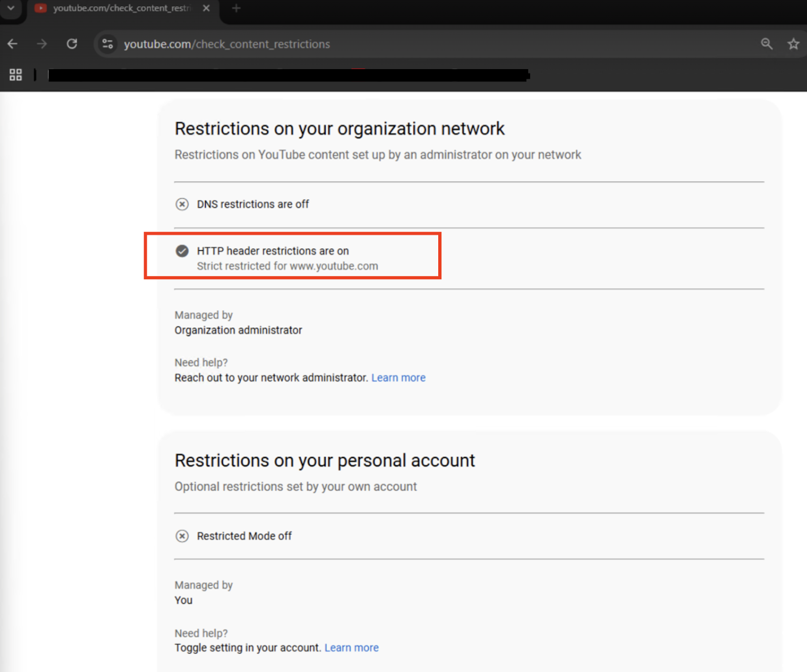
Task: Open site information icon in address bar
Action: coord(107,44)
